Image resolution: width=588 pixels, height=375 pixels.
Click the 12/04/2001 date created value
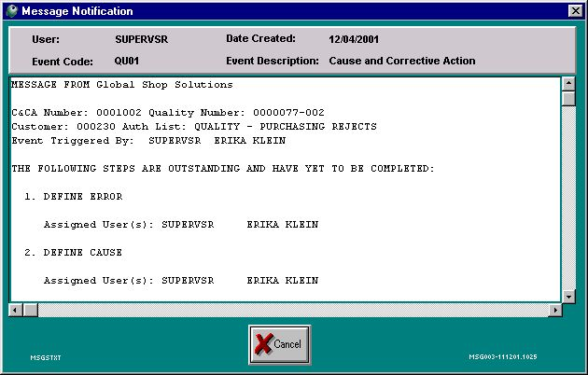(x=354, y=39)
